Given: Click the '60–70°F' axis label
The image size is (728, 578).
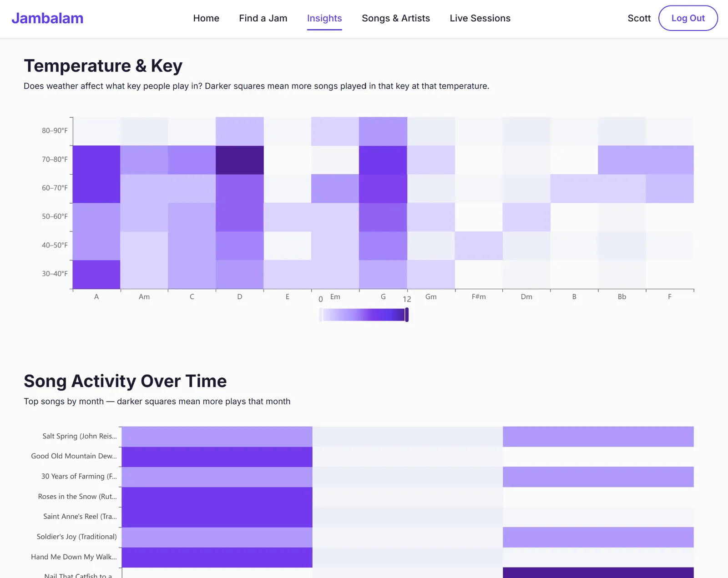Looking at the screenshot, I should click(x=55, y=188).
